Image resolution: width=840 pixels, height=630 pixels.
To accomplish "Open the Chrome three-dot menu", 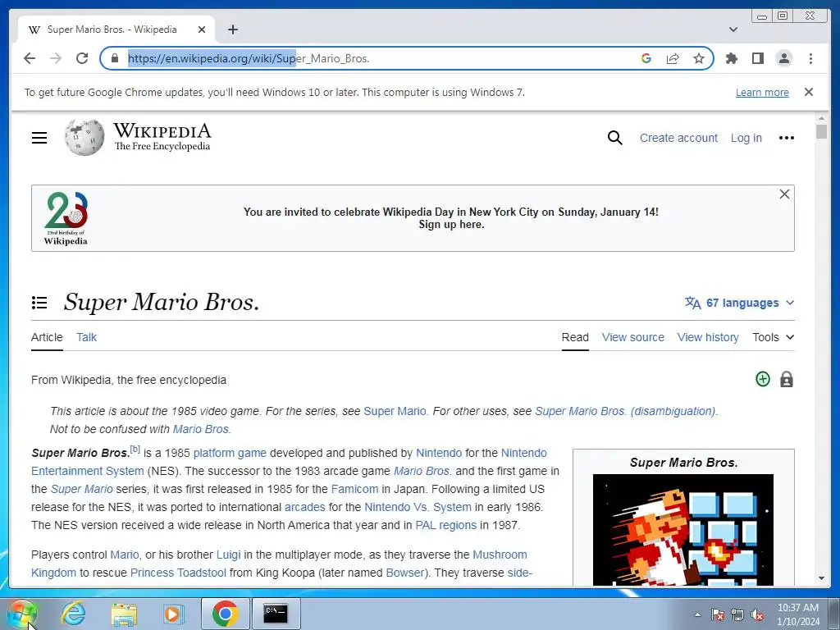I will pyautogui.click(x=810, y=58).
